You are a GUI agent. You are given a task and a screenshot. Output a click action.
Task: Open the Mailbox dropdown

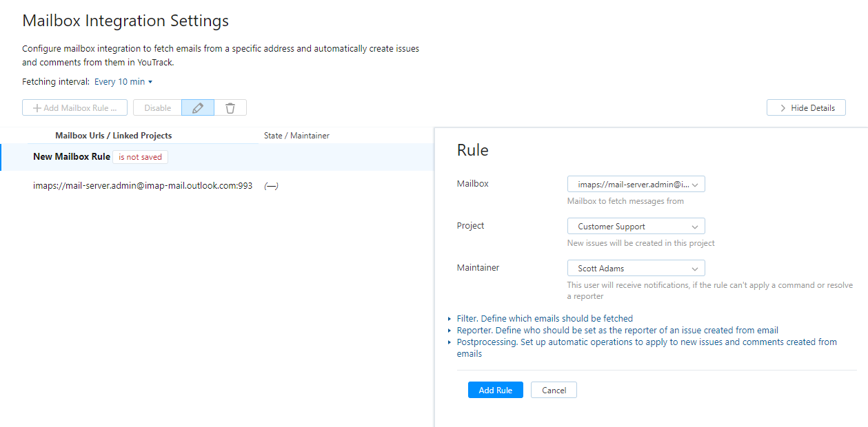[636, 185]
